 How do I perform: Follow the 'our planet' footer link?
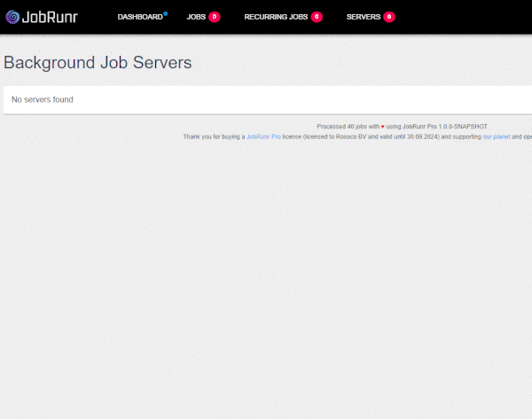(496, 137)
